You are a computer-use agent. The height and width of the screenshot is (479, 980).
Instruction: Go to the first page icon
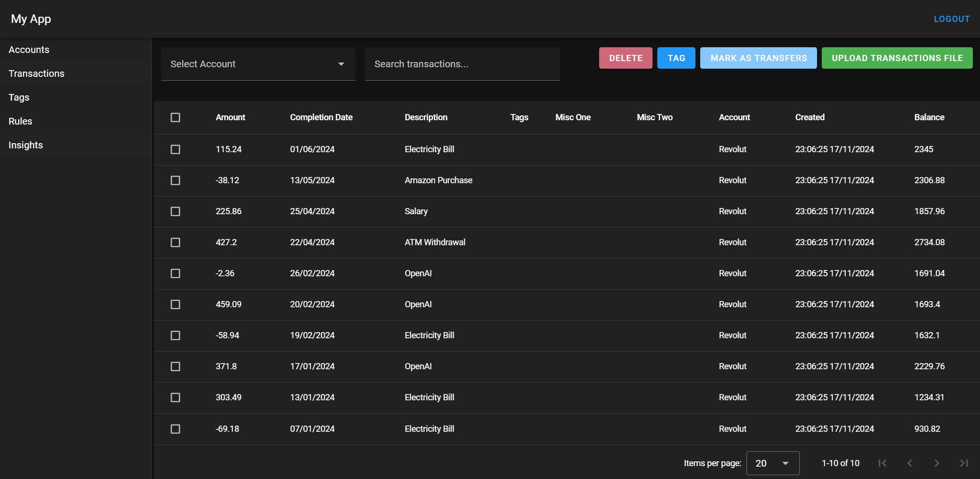tap(882, 463)
